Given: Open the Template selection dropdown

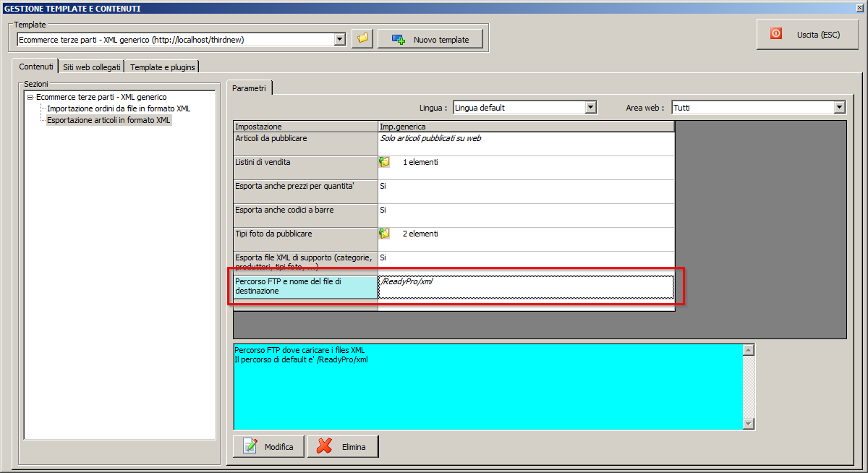Looking at the screenshot, I should pos(340,39).
